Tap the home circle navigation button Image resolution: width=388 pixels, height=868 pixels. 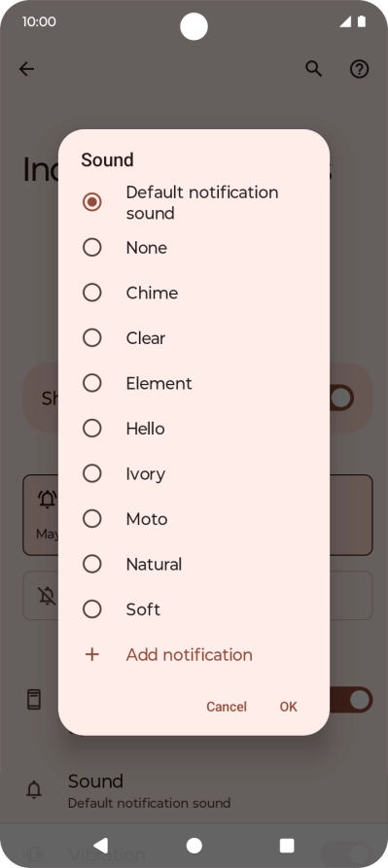(x=194, y=846)
